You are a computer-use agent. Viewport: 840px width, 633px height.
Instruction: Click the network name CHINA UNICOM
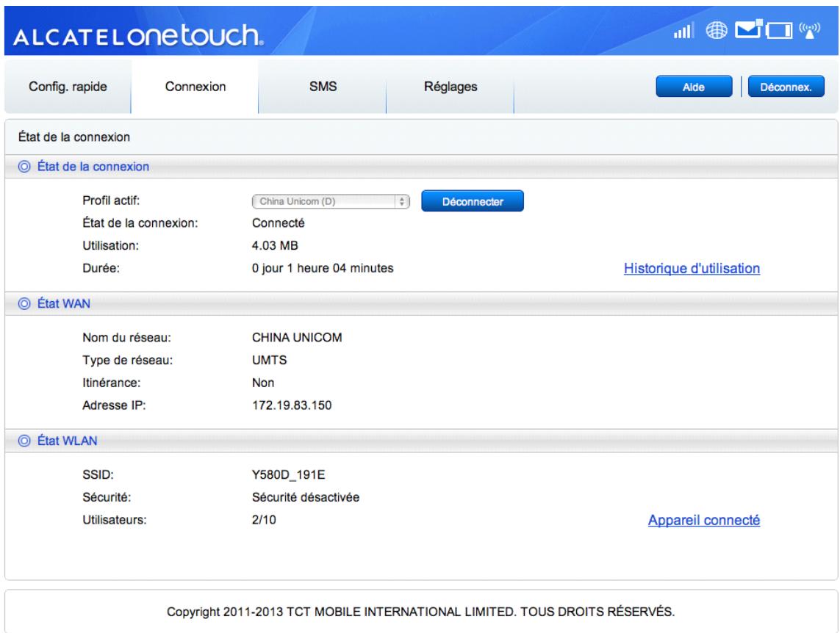[x=297, y=338]
